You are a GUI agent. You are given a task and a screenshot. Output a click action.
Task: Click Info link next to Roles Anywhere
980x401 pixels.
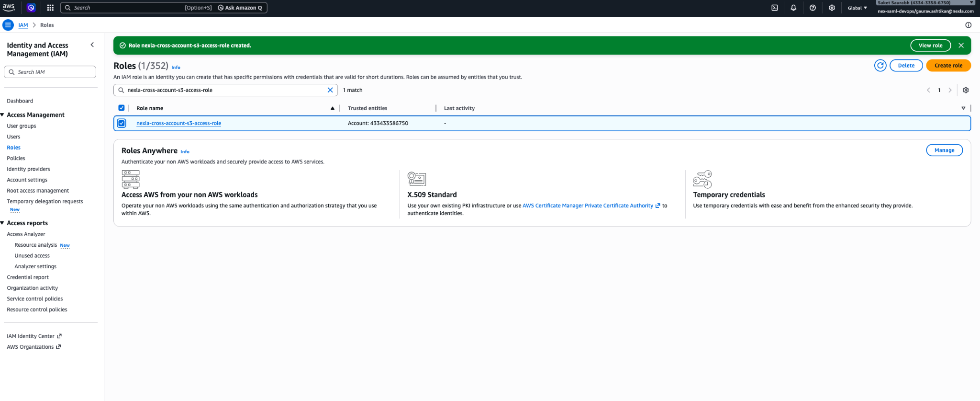point(185,152)
